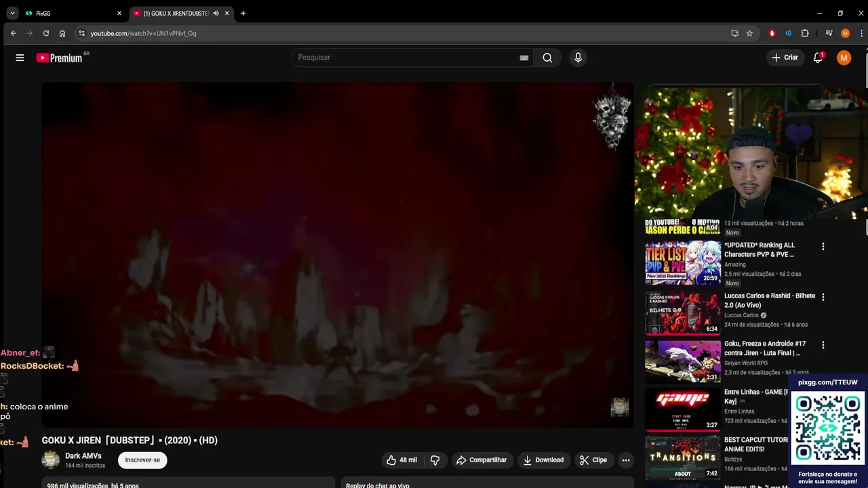Open more actions ellipsis below video
Screen dimensions: 868x488
626,460
